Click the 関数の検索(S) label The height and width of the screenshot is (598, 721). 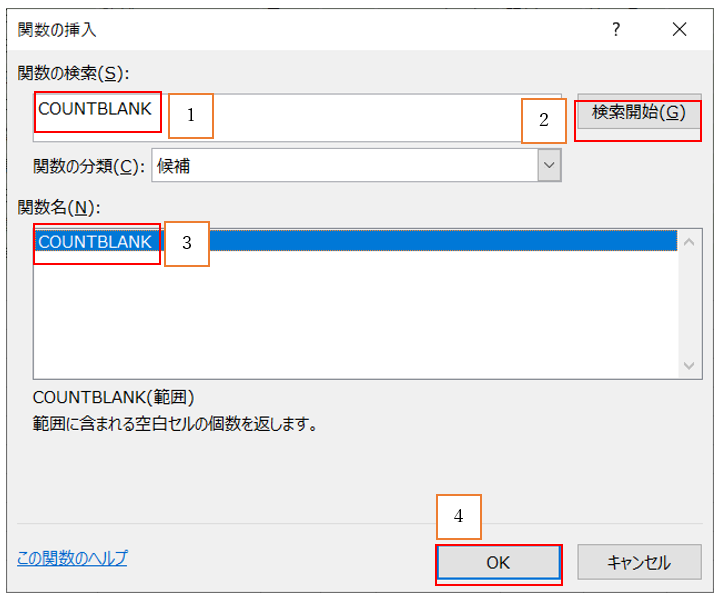pyautogui.click(x=74, y=75)
